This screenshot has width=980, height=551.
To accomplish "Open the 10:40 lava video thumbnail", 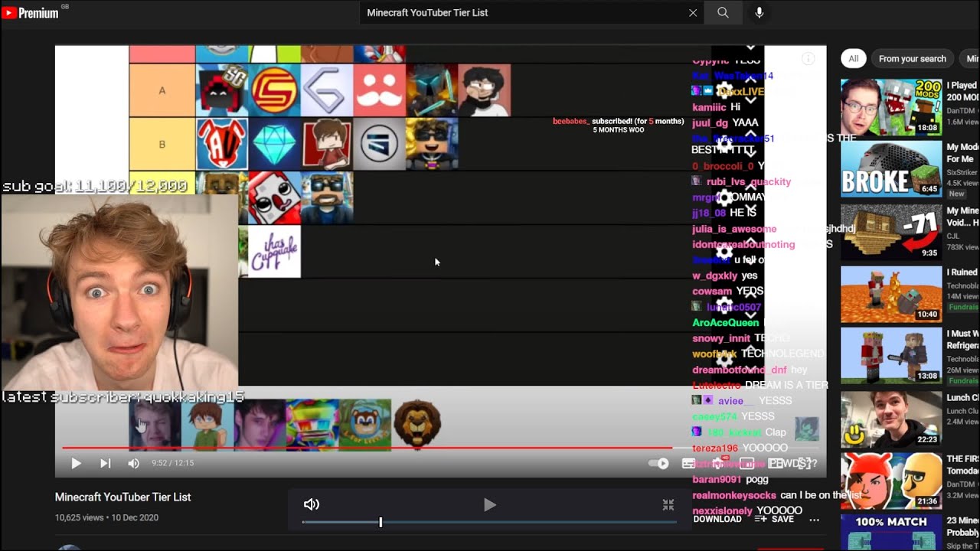I will pos(891,295).
